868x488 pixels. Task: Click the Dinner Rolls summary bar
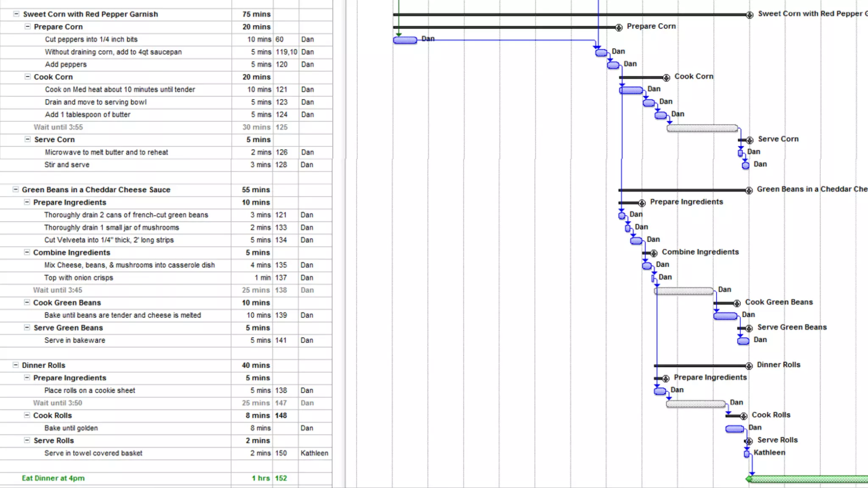(x=701, y=365)
